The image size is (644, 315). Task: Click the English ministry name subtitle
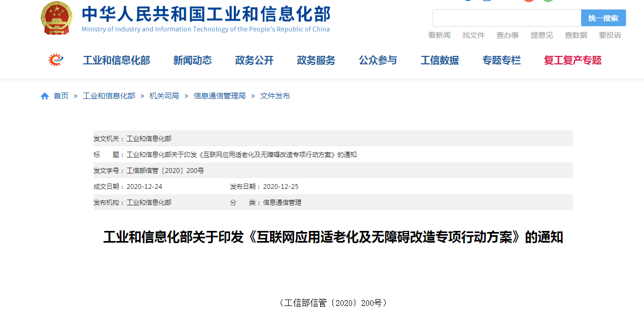[206, 29]
